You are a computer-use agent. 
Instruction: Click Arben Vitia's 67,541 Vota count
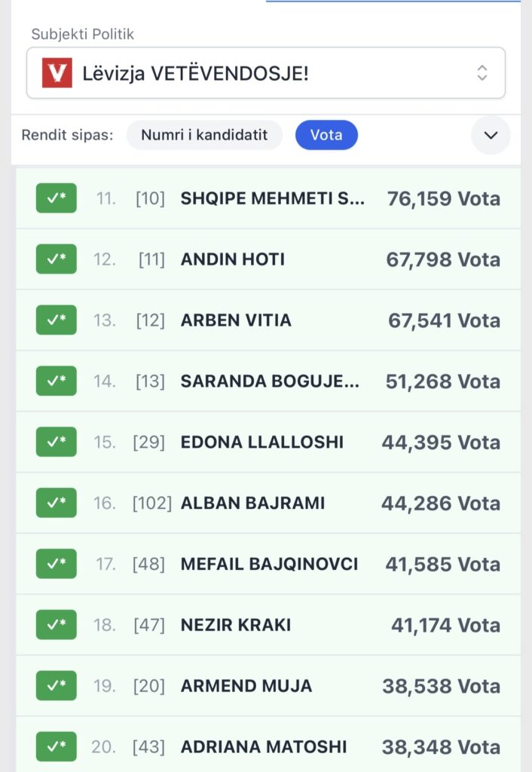[x=444, y=320]
